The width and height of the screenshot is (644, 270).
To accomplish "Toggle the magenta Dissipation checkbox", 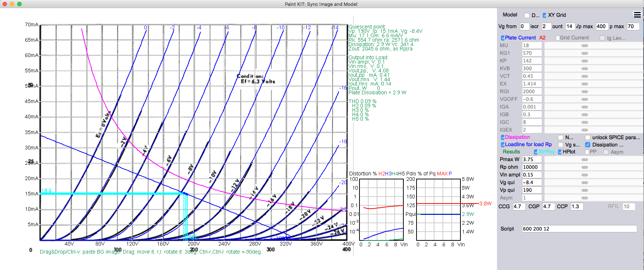I will pyautogui.click(x=503, y=137).
